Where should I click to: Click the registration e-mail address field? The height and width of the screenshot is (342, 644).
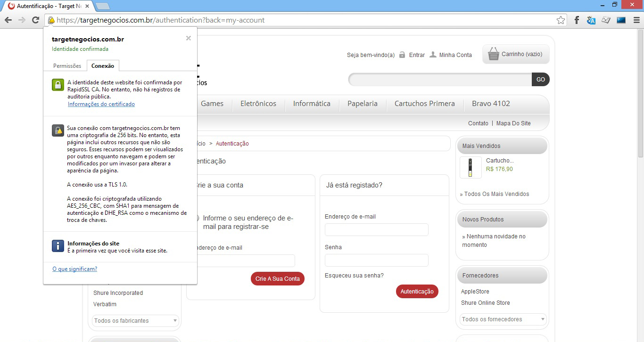click(246, 261)
